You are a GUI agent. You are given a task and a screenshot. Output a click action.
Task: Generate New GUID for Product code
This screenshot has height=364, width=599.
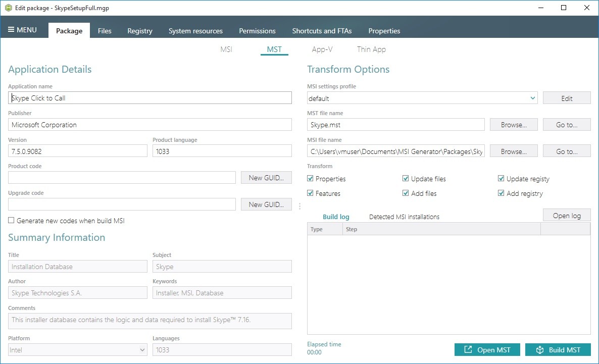coord(266,178)
